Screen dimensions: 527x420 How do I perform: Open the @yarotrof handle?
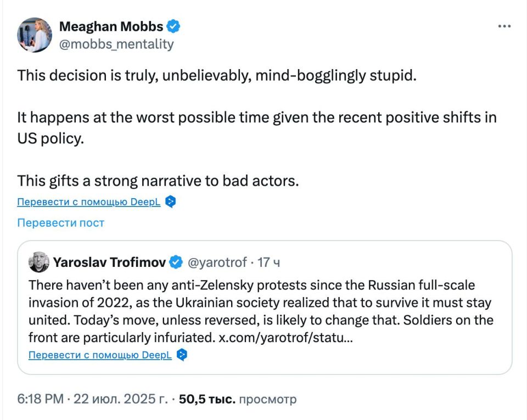[x=217, y=262]
